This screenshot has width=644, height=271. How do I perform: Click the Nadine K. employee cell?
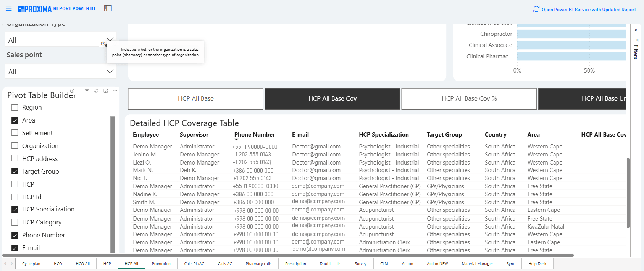[x=145, y=194]
